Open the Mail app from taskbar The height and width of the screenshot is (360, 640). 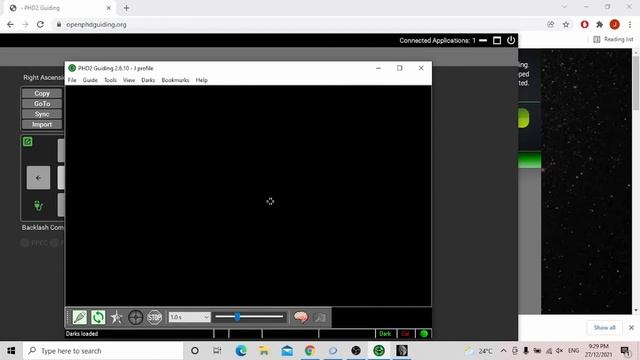tap(287, 351)
